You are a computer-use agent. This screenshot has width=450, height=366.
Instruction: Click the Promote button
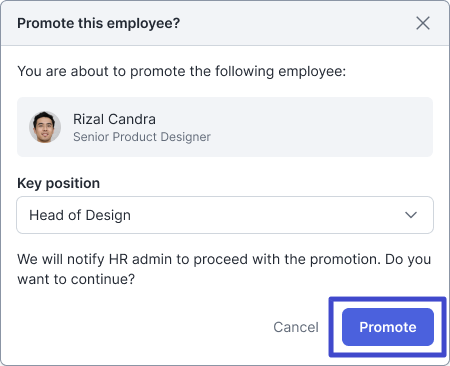[x=388, y=327]
